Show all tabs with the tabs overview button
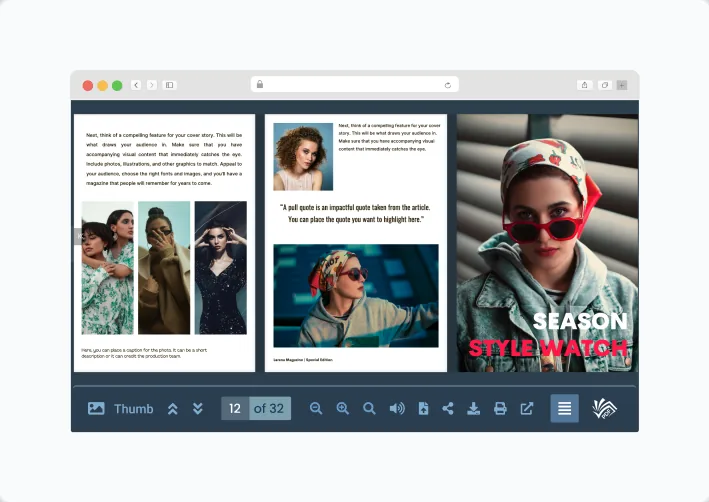709x502 pixels. click(605, 85)
